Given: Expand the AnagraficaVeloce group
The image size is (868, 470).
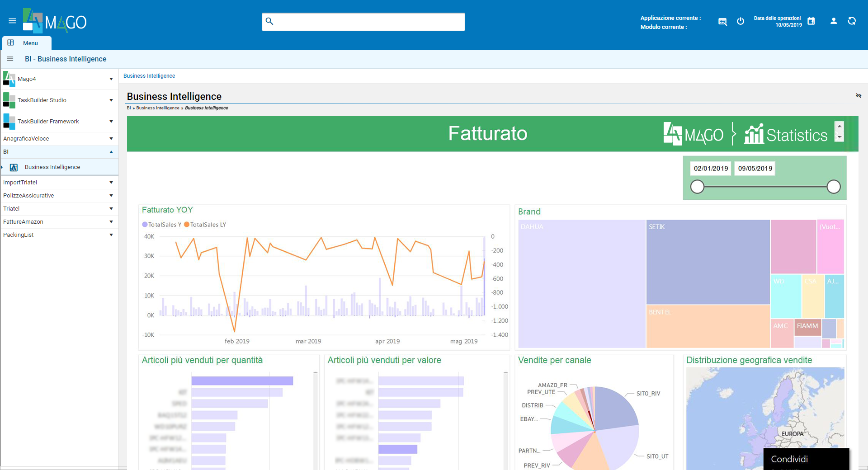Looking at the screenshot, I should [x=111, y=139].
